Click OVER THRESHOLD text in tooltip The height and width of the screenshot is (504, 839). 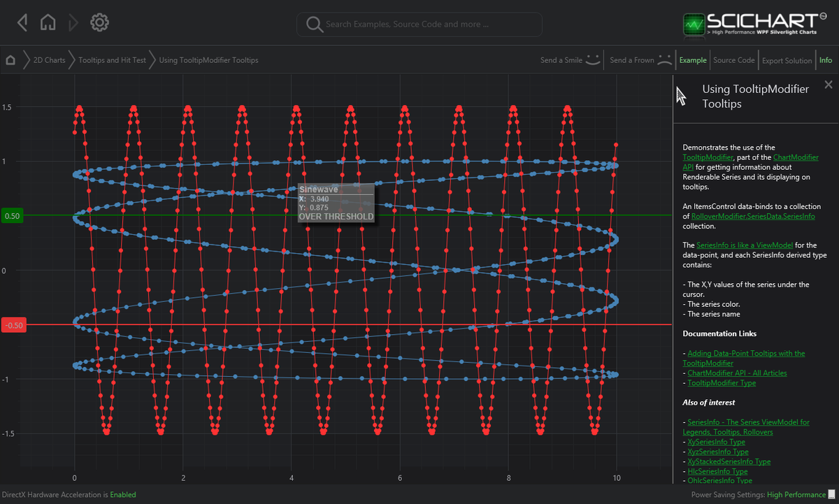pyautogui.click(x=336, y=217)
